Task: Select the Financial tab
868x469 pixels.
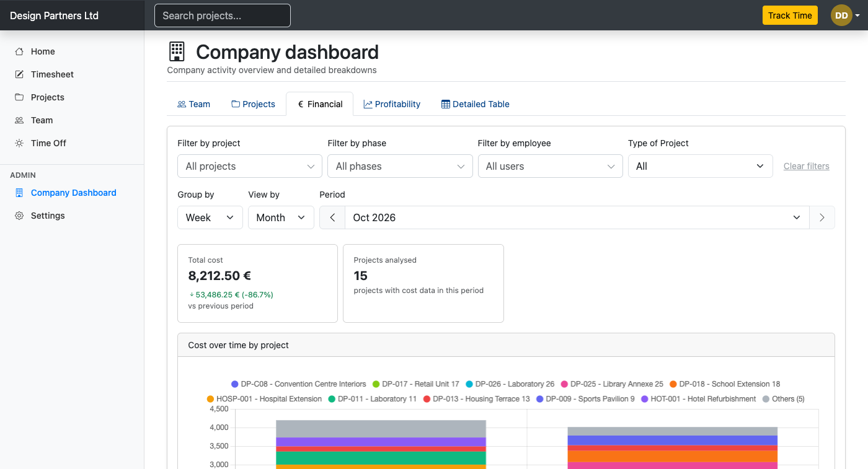Action: [x=319, y=104]
